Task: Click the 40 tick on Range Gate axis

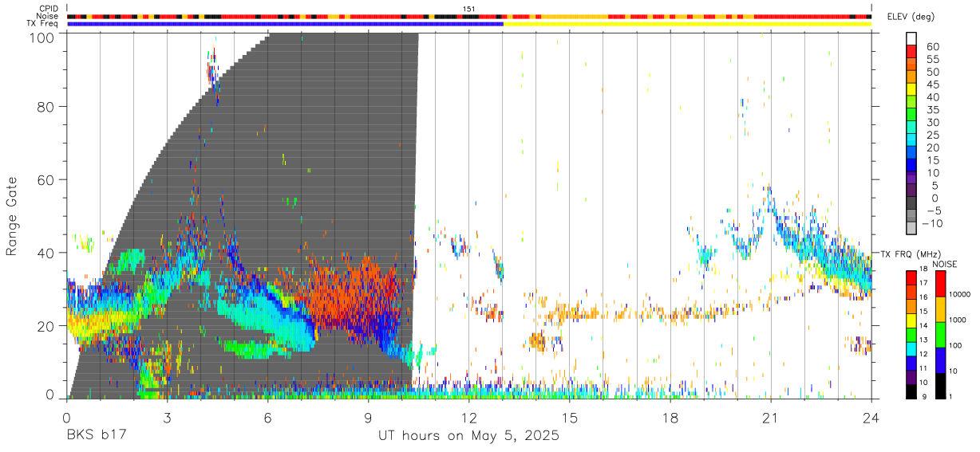Action: [x=47, y=253]
